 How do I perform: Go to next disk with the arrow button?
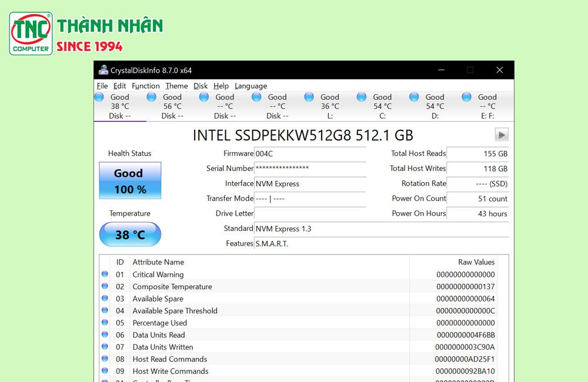pos(502,135)
